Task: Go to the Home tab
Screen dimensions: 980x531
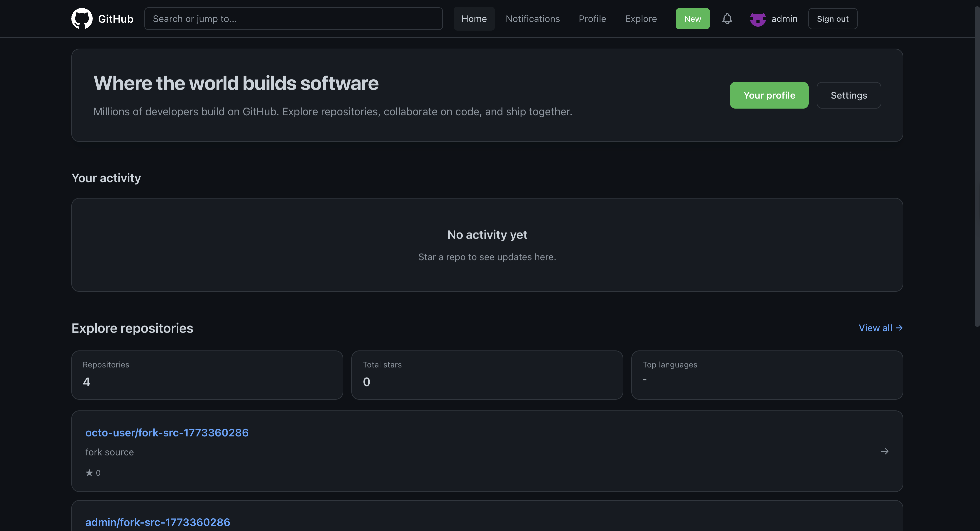Action: click(x=474, y=19)
